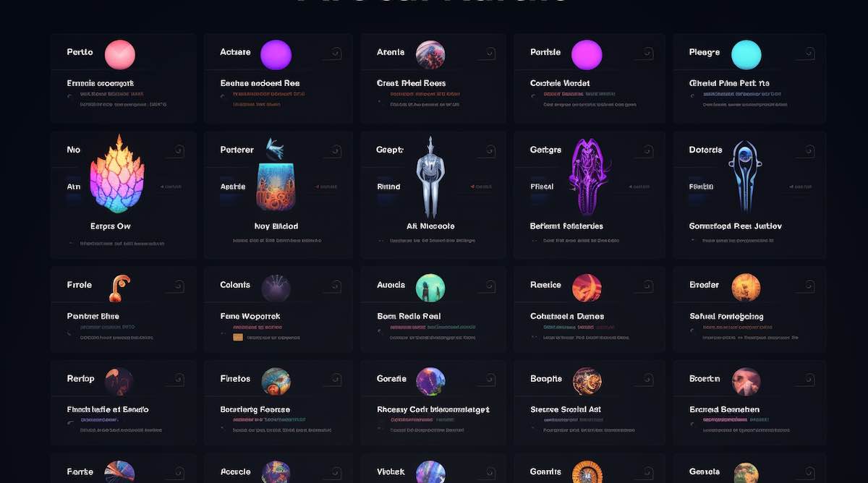Open the Rhcesy Codr title link
The height and width of the screenshot is (483, 868).
click(x=433, y=409)
